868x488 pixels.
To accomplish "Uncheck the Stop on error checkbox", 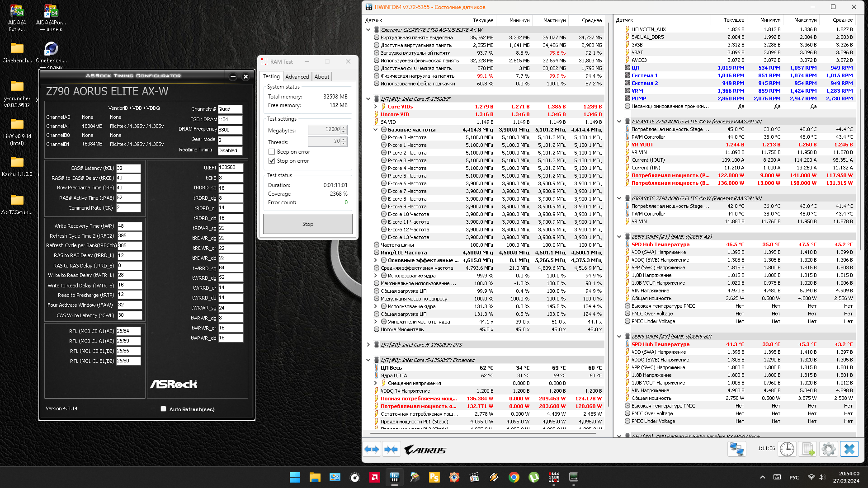I will click(272, 161).
